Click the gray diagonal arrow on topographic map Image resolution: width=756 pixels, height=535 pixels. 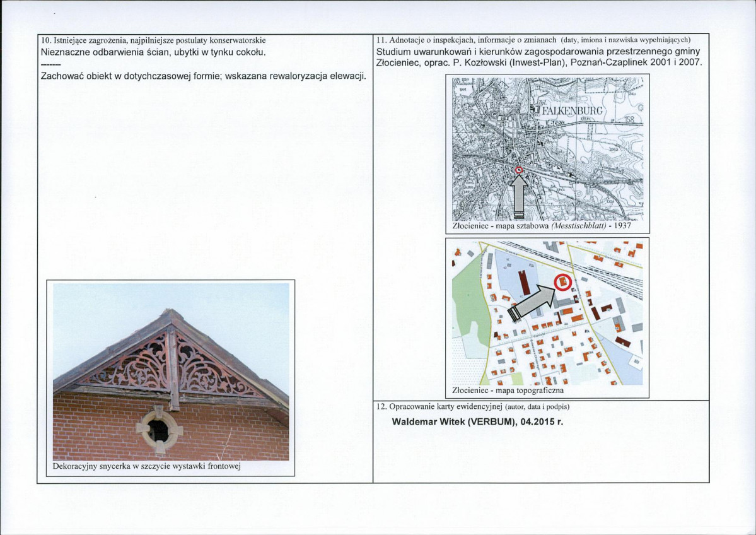coord(533,302)
